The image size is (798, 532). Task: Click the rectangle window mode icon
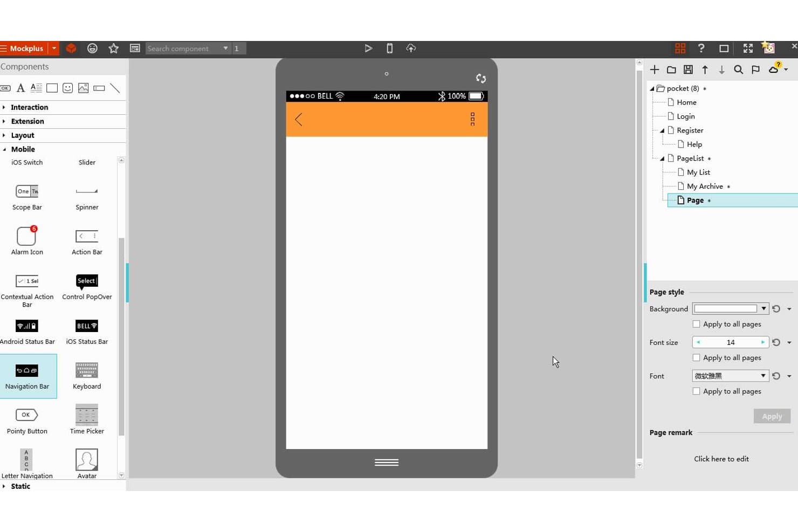pyautogui.click(x=724, y=49)
